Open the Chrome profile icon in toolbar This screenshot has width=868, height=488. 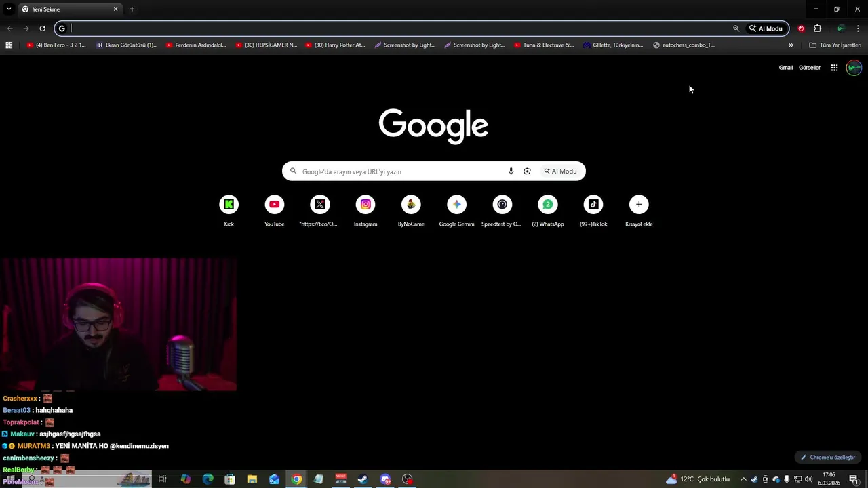coord(842,28)
